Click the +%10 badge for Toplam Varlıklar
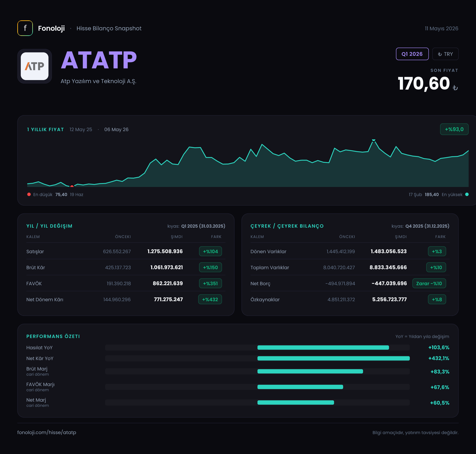This screenshot has height=454, width=476. (436, 267)
